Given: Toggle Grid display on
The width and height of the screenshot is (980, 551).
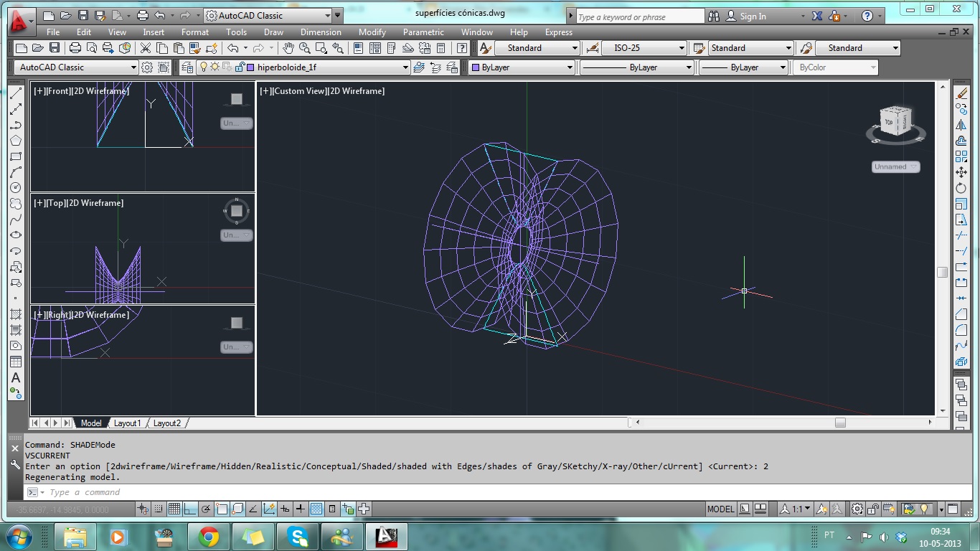Looking at the screenshot, I should click(x=173, y=509).
